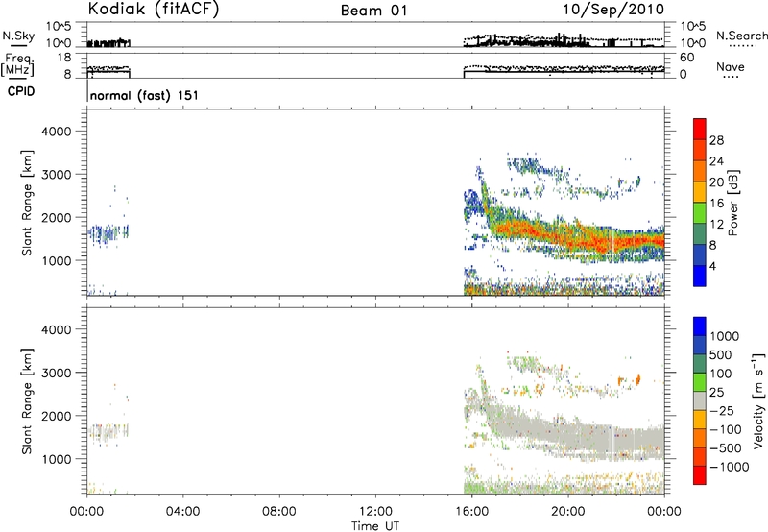Select the "N.Search" legend label
Screen dimensions: 768x532
click(x=741, y=36)
